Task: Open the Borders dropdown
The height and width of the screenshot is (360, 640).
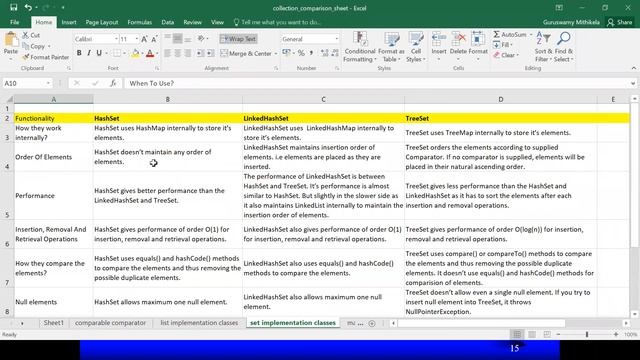Action: click(124, 53)
